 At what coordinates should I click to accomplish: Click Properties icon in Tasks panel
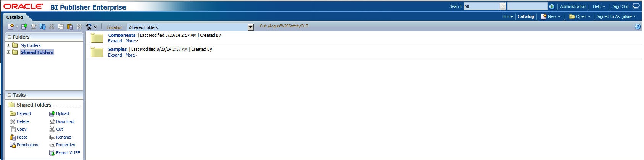(x=52, y=145)
